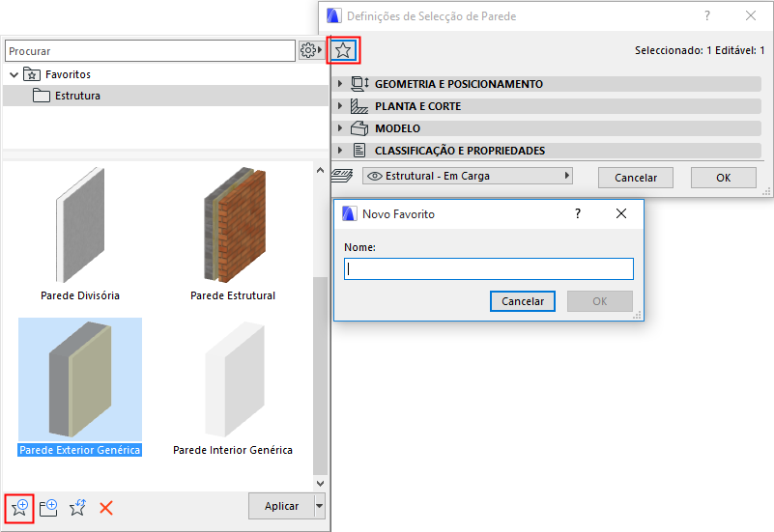Click Cancelar in Novo Favorito dialog

click(x=522, y=301)
